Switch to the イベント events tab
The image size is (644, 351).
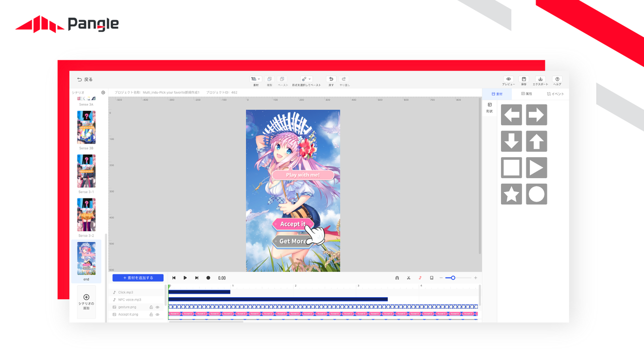(555, 94)
